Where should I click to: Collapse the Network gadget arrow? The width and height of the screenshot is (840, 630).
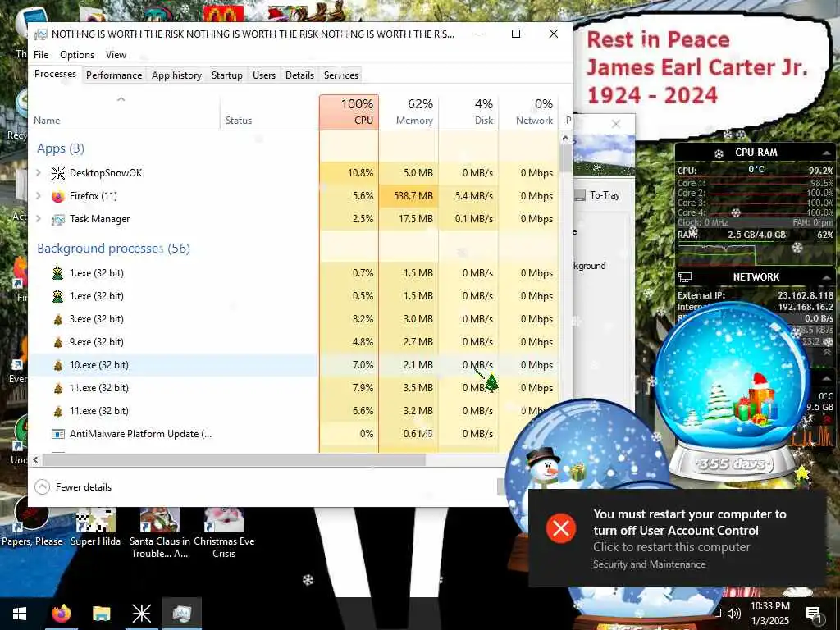tap(827, 277)
